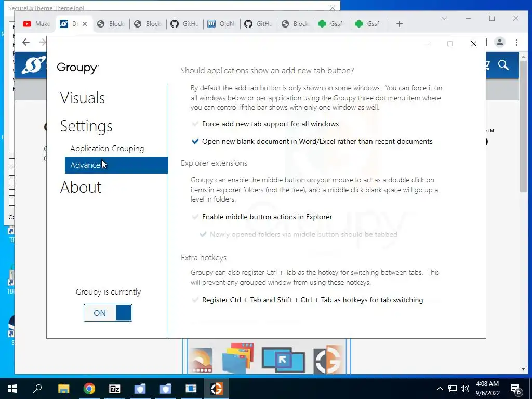Switch to the second Block tab in Chrome
The height and width of the screenshot is (399, 532).
(148, 24)
